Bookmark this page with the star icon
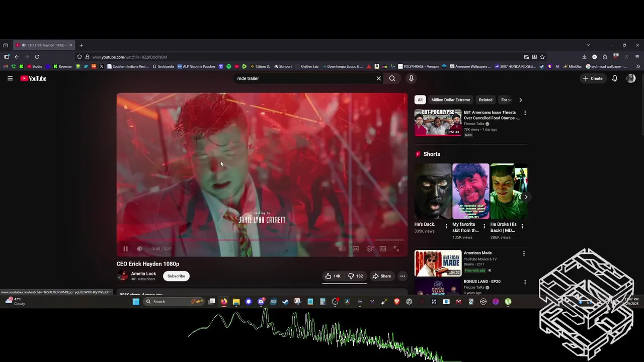Screen dimensions: 644x362 (x=542, y=57)
